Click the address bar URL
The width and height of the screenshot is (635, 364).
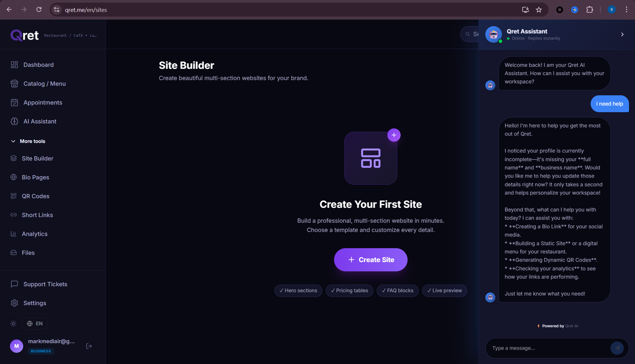(86, 10)
